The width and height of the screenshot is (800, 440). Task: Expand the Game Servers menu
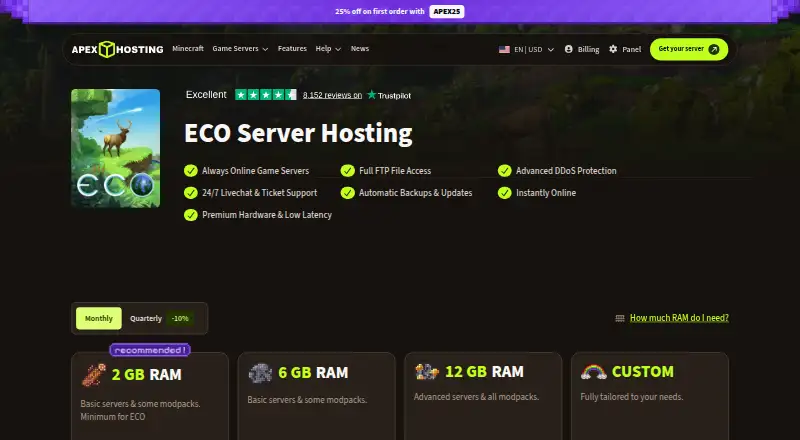pyautogui.click(x=240, y=48)
